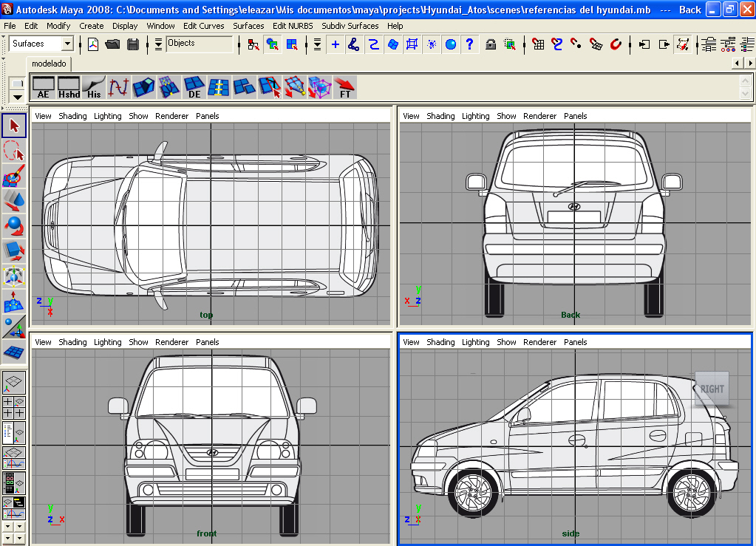Toggle the joints selection mask
This screenshot has height=546, width=756.
[x=354, y=45]
